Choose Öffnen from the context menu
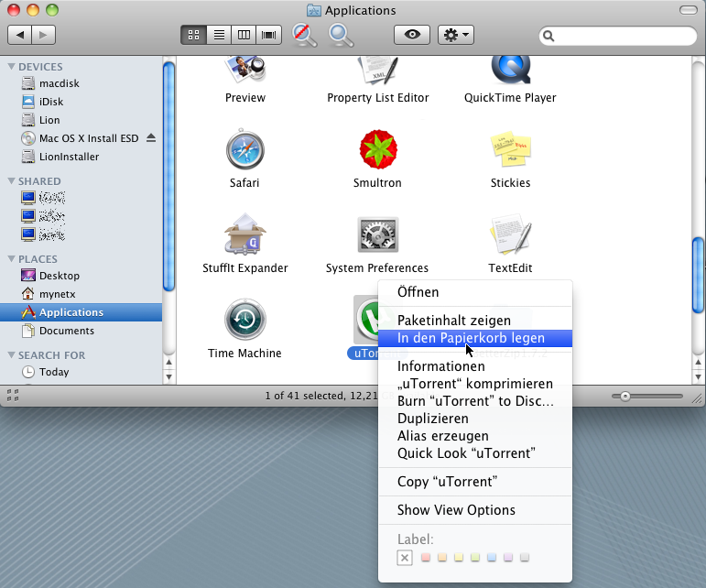Image resolution: width=706 pixels, height=588 pixels. [475, 292]
